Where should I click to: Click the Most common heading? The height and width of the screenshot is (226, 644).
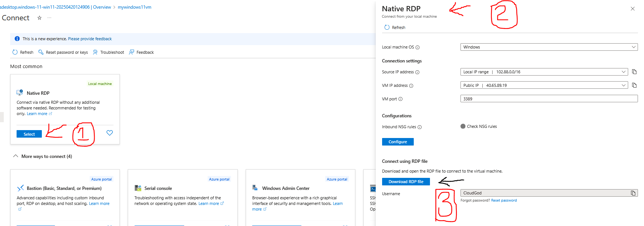pos(26,66)
